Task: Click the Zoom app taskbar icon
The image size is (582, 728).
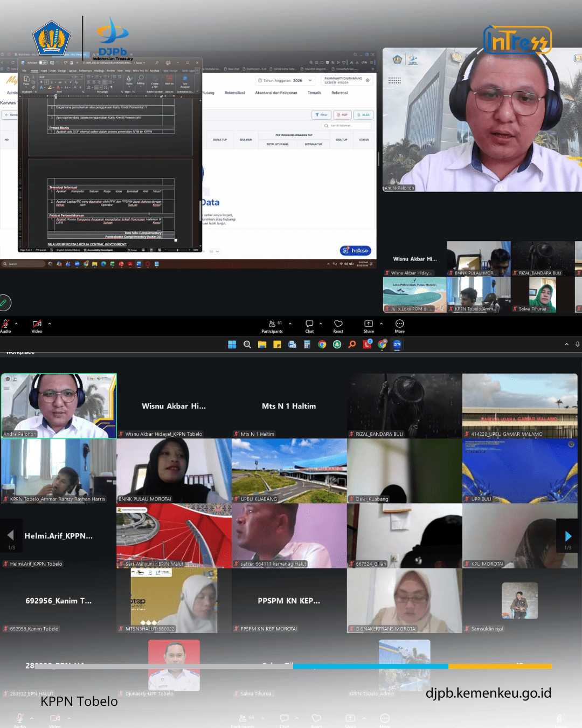Action: point(397,345)
